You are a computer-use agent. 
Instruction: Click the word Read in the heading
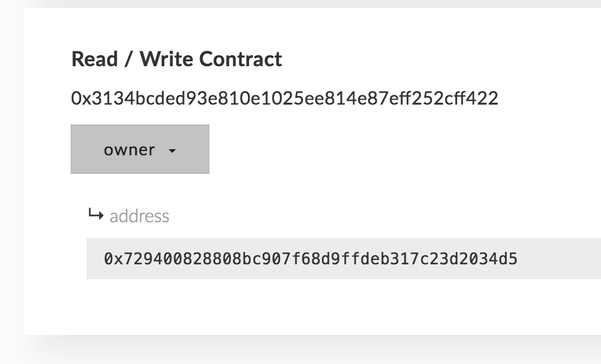click(x=94, y=59)
